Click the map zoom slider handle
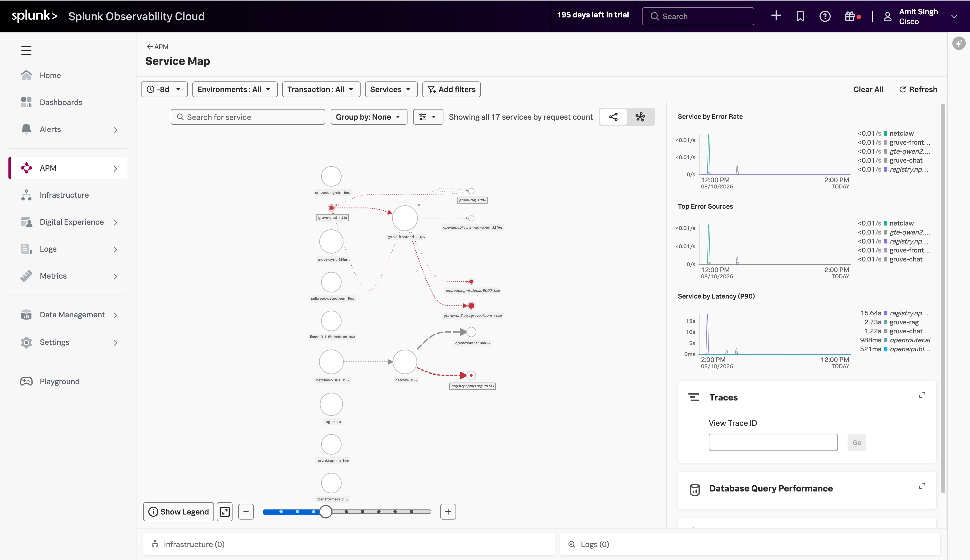This screenshot has height=560, width=970. pos(325,511)
